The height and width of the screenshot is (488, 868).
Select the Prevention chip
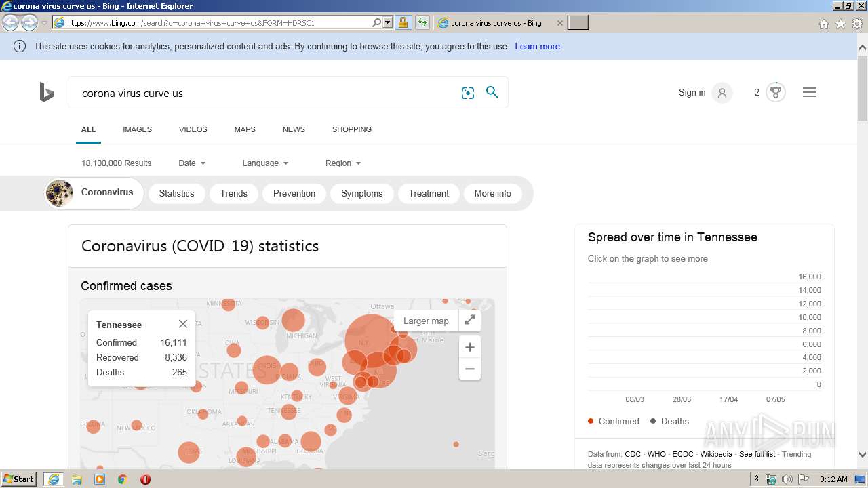(x=294, y=193)
